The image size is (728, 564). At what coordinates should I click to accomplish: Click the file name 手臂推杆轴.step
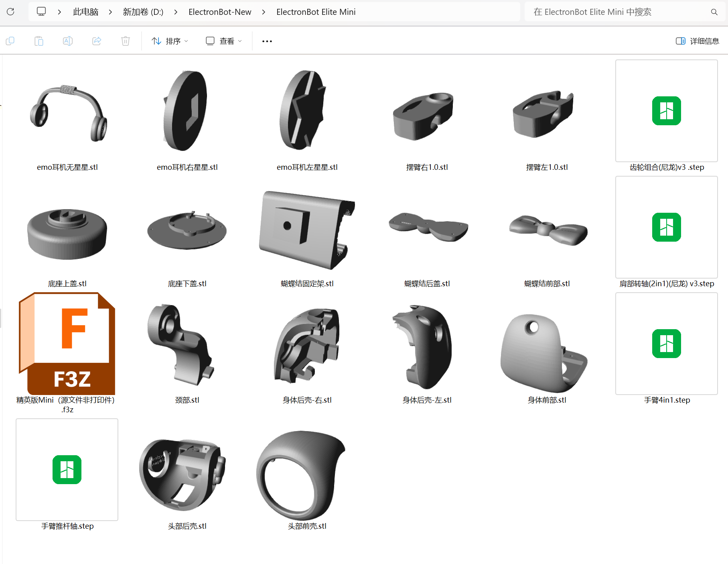pyautogui.click(x=67, y=526)
